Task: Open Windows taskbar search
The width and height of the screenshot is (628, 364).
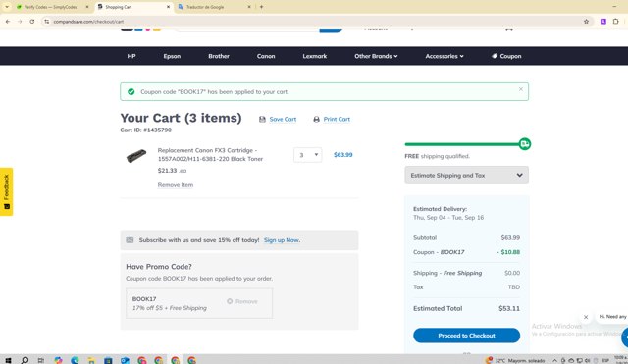Action: click(x=25, y=360)
